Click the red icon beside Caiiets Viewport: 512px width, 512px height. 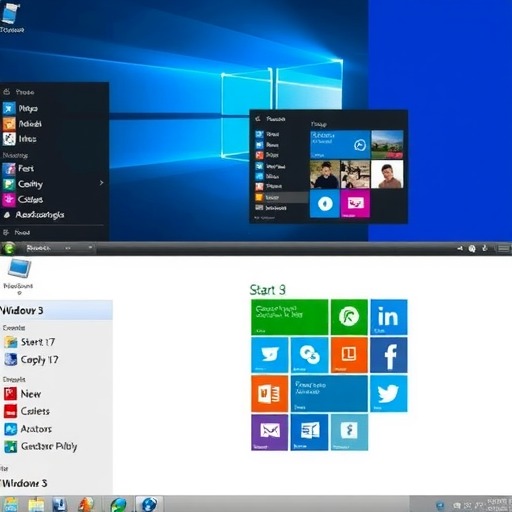(10, 411)
